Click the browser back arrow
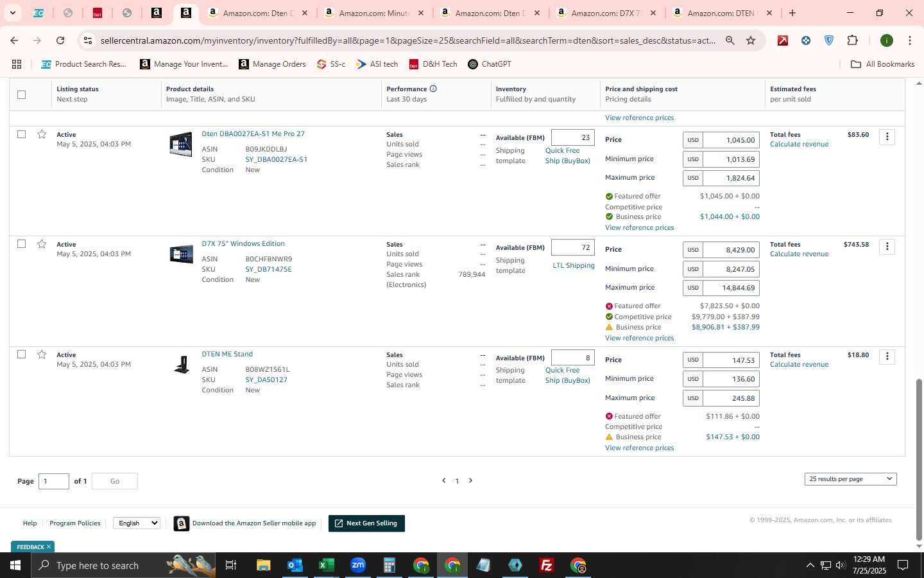This screenshot has height=578, width=924. tap(14, 40)
